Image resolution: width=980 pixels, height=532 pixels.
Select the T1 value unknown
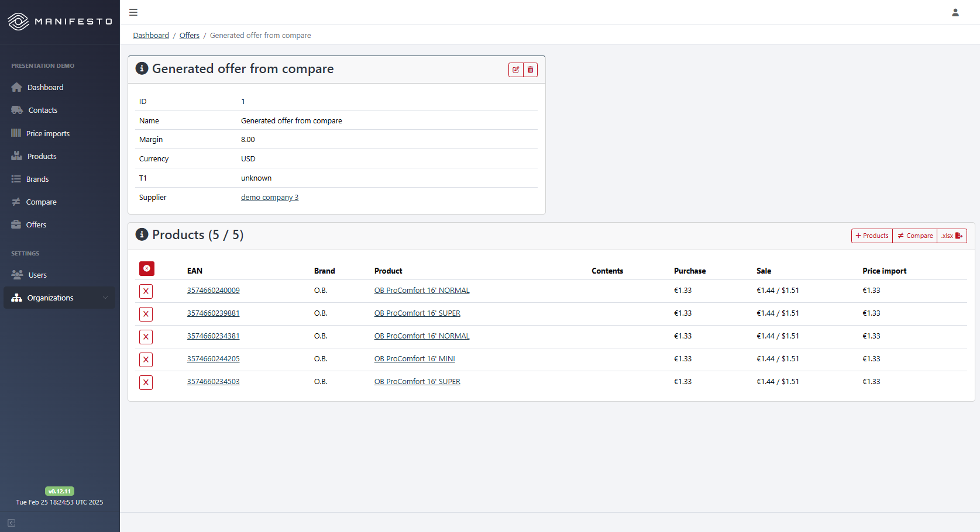click(256, 178)
